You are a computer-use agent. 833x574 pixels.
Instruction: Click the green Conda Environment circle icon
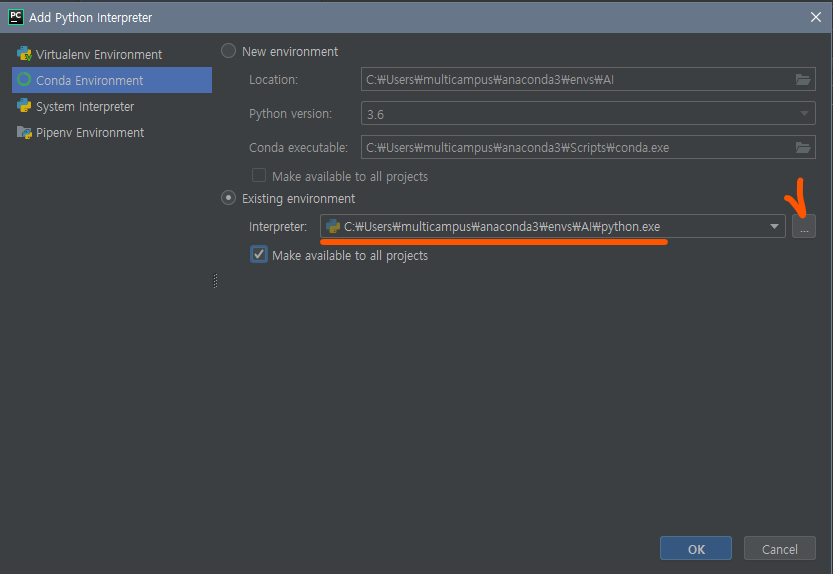[x=24, y=80]
